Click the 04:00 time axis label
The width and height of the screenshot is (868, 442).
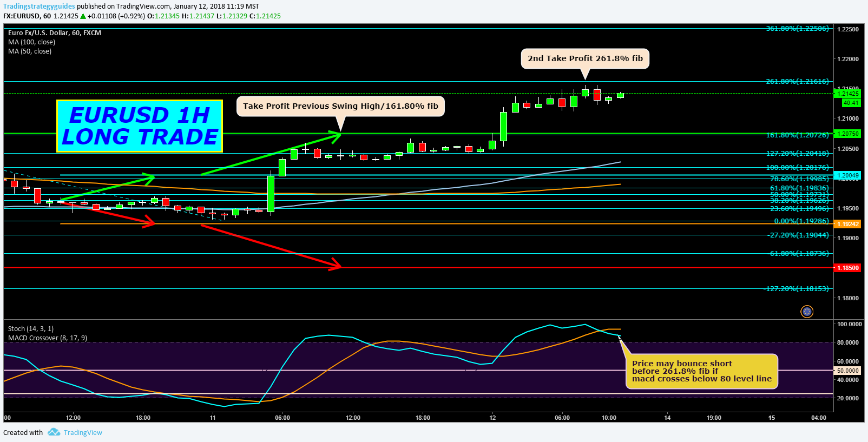[x=819, y=418]
